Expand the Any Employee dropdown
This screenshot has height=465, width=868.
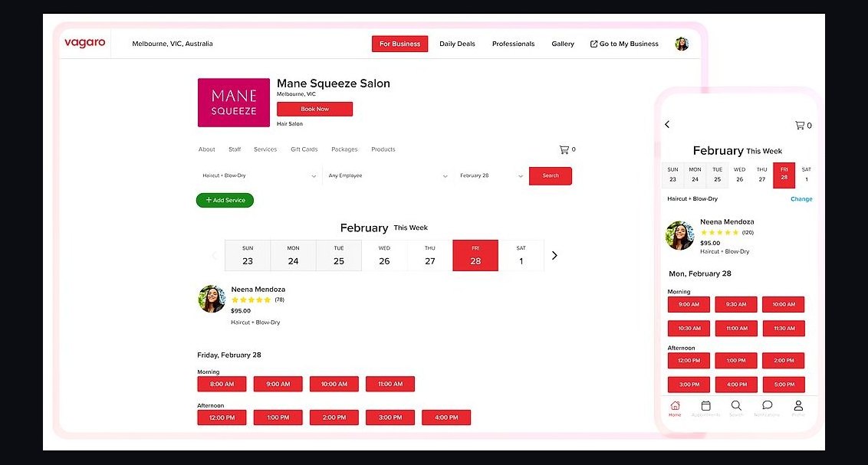click(387, 176)
